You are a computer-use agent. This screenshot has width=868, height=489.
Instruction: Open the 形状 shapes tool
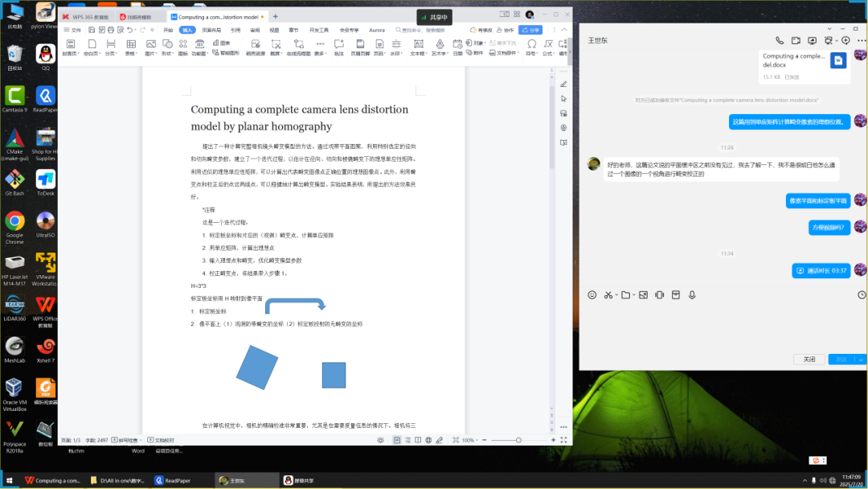click(167, 47)
